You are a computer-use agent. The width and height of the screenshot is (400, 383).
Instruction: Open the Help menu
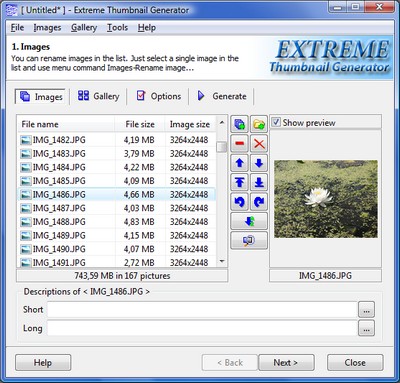click(147, 28)
